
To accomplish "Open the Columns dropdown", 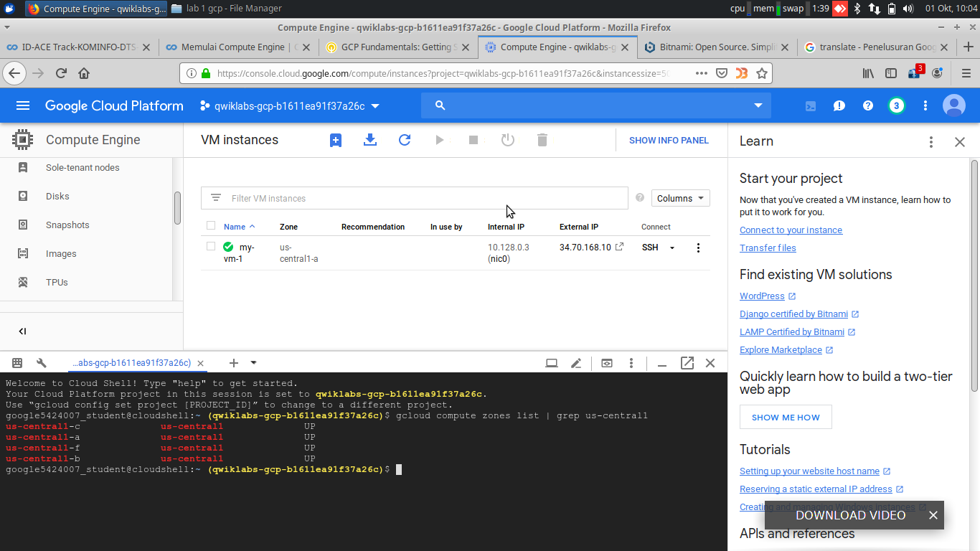I will pyautogui.click(x=679, y=198).
